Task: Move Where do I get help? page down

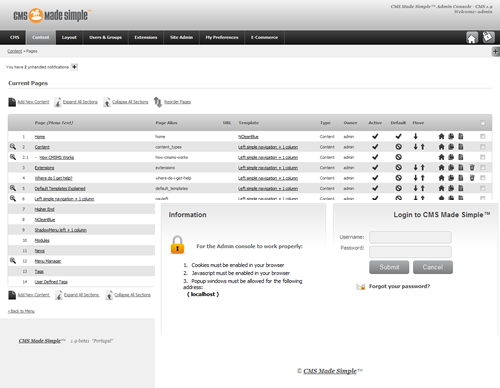Action: [415, 178]
